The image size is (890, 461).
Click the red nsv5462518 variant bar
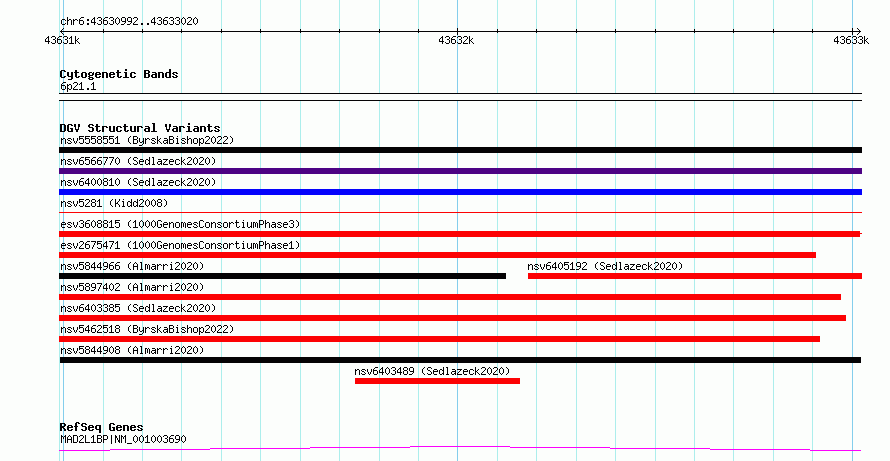(x=439, y=339)
